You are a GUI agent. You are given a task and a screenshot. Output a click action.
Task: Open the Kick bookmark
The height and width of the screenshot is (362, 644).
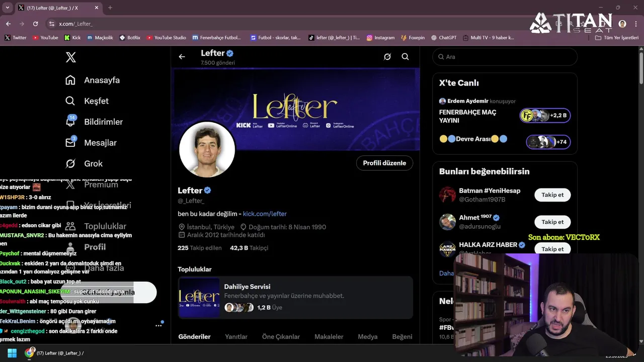click(x=72, y=38)
